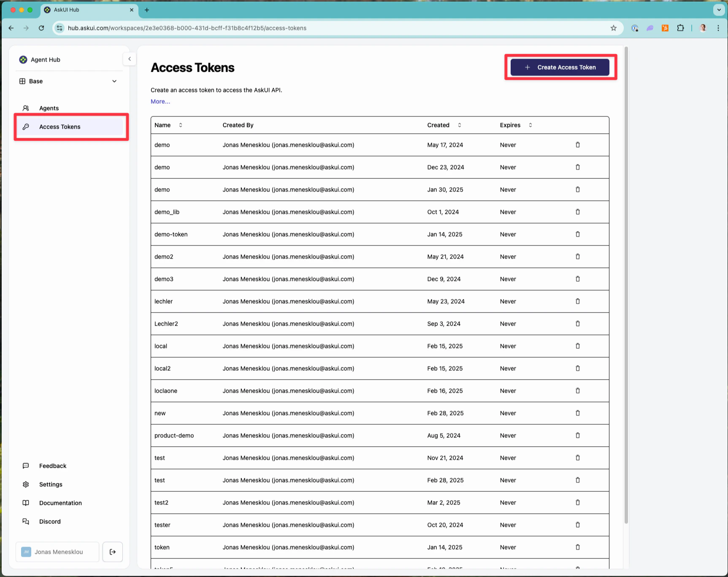
Task: Open the Jonas Menesklou user profile button
Action: [57, 552]
